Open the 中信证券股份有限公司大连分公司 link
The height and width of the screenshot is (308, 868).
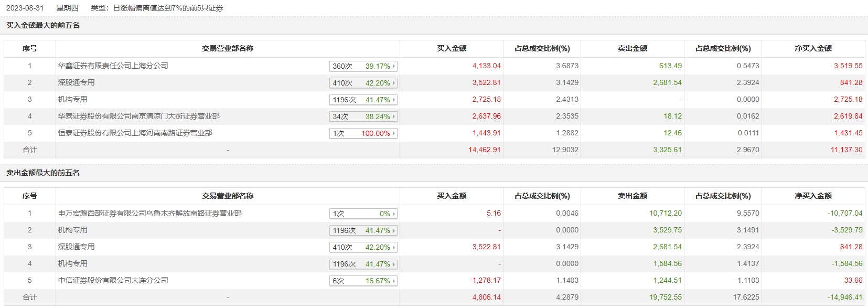tap(113, 280)
